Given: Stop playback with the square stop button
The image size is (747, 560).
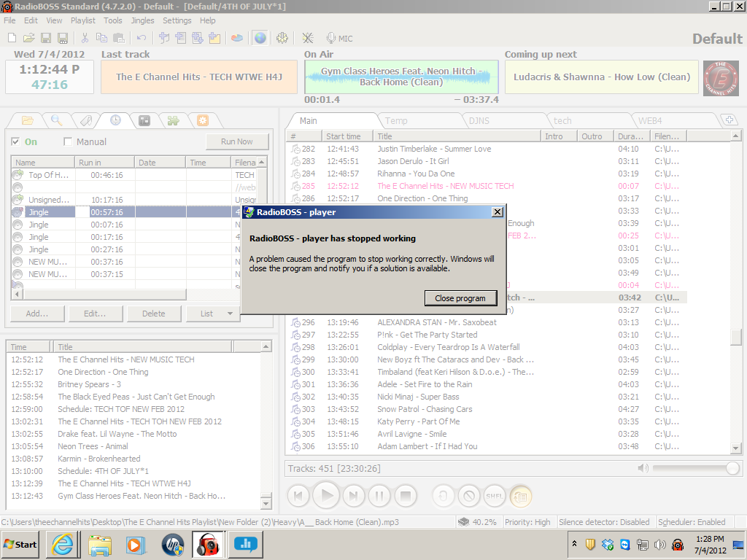Looking at the screenshot, I should point(406,496).
